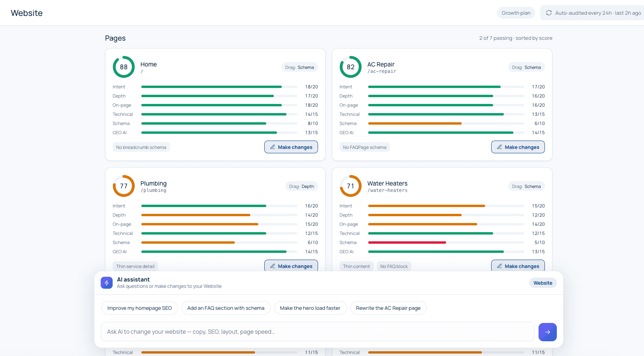Click the 'Plumbing' page title
This screenshot has width=644, height=356.
pos(154,183)
